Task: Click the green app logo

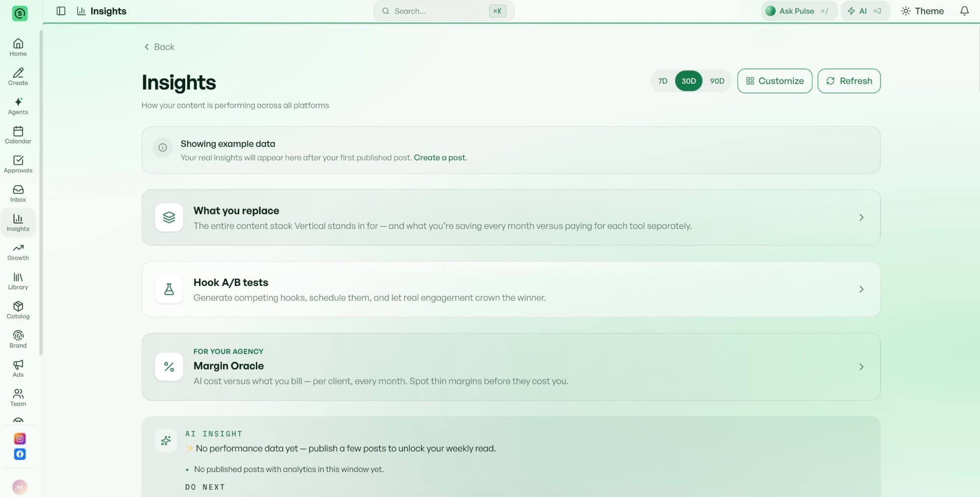Action: [20, 13]
